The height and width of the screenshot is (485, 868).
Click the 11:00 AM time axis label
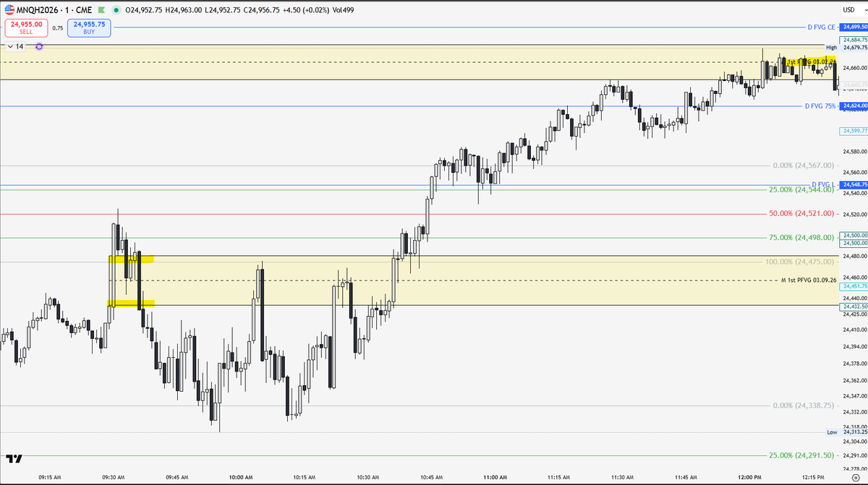495,477
